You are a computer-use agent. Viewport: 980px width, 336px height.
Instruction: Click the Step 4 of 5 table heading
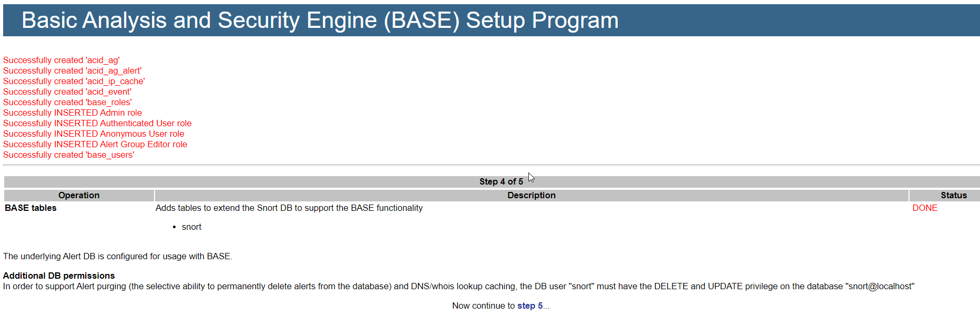pos(501,181)
